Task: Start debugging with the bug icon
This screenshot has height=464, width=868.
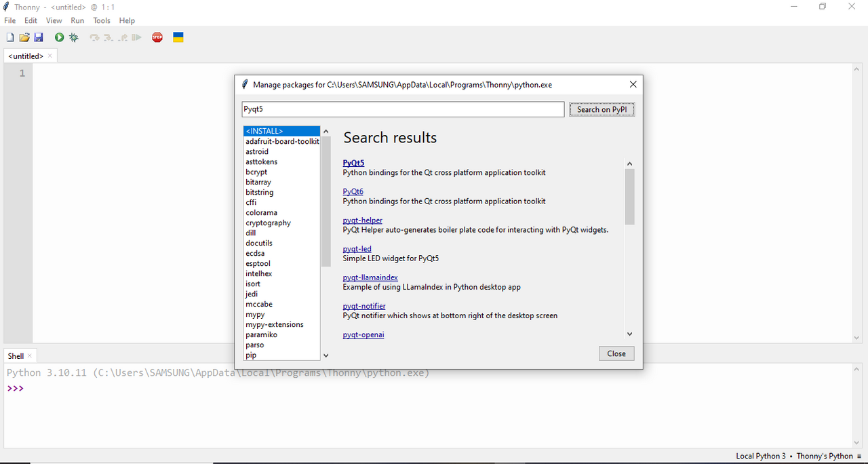Action: coord(74,37)
